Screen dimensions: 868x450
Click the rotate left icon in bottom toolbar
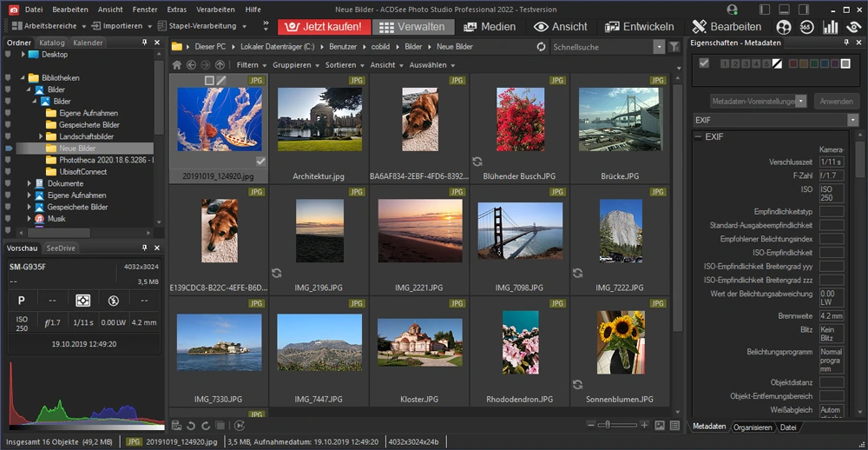[x=189, y=425]
